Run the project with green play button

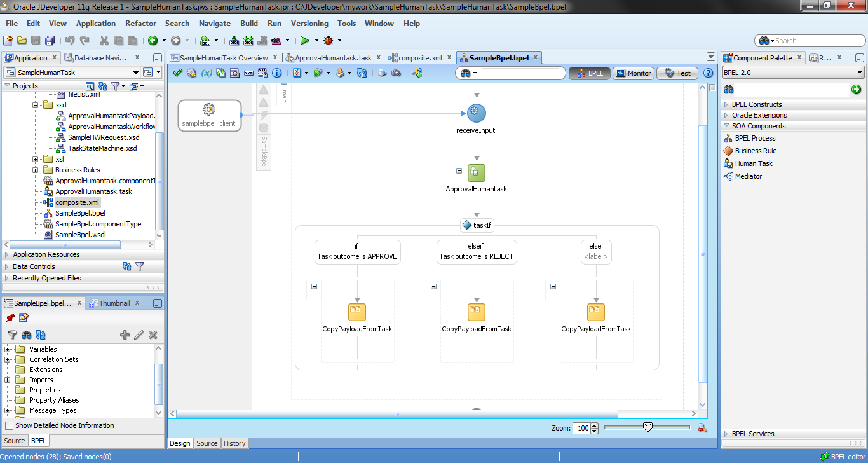coord(304,40)
